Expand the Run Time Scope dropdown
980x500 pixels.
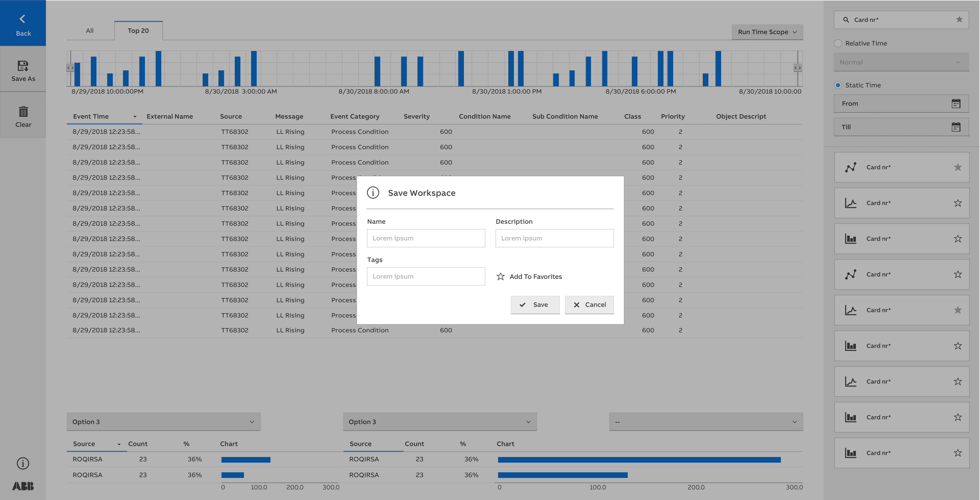click(x=767, y=32)
